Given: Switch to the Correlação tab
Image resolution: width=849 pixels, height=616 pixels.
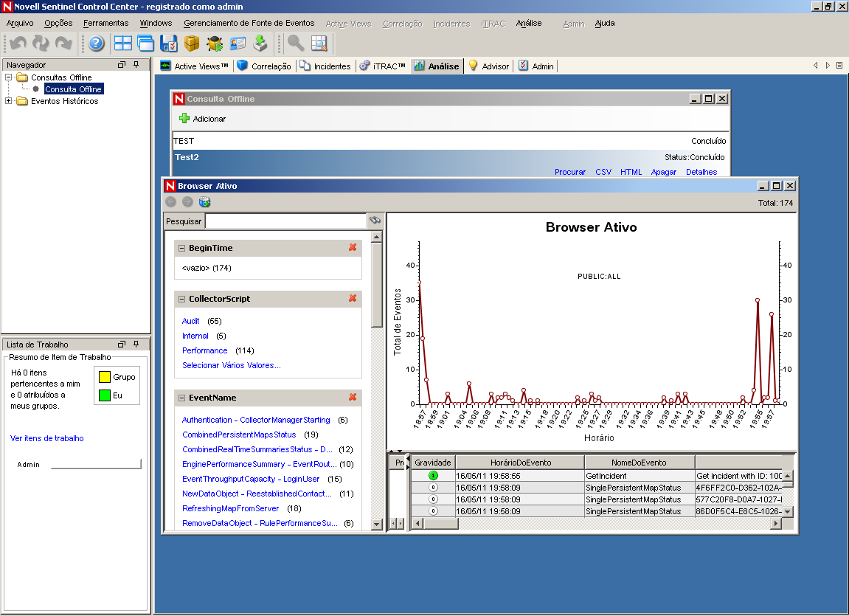Looking at the screenshot, I should click(x=264, y=66).
